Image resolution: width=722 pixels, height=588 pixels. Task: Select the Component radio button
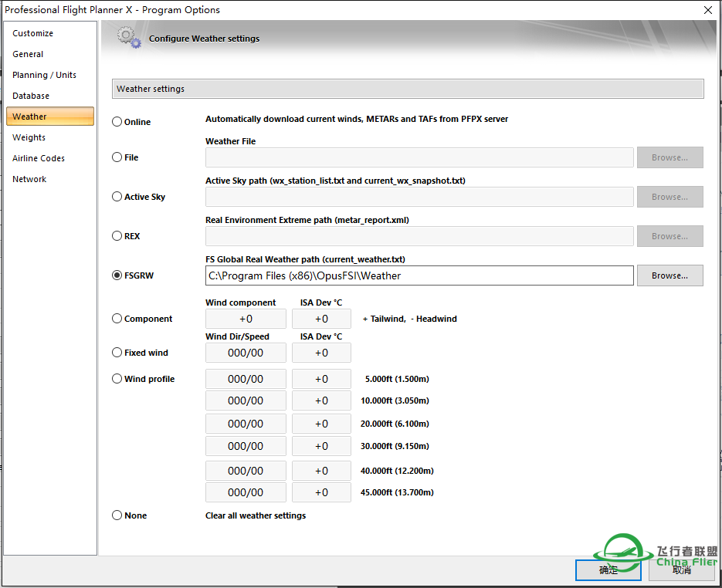(117, 319)
